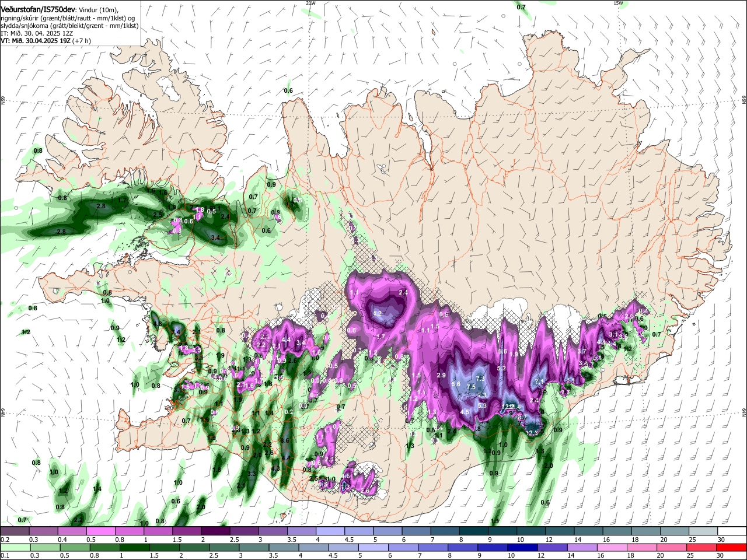
Task: Click the 2.9 value on the map
Action: 441,375
